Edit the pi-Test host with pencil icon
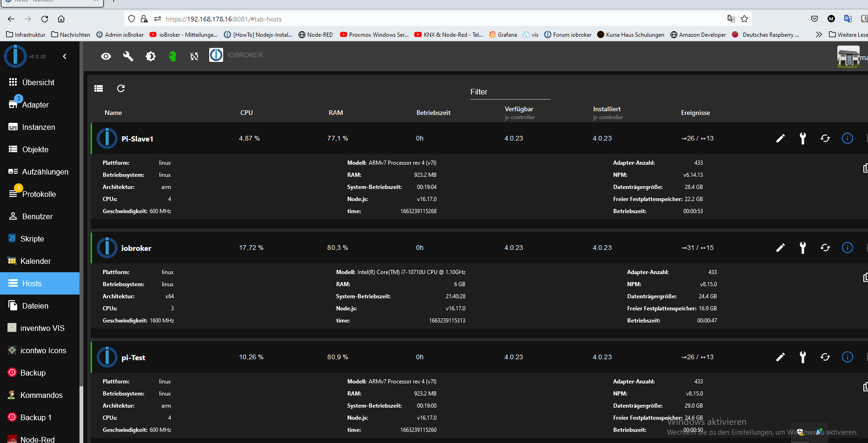 (781, 357)
